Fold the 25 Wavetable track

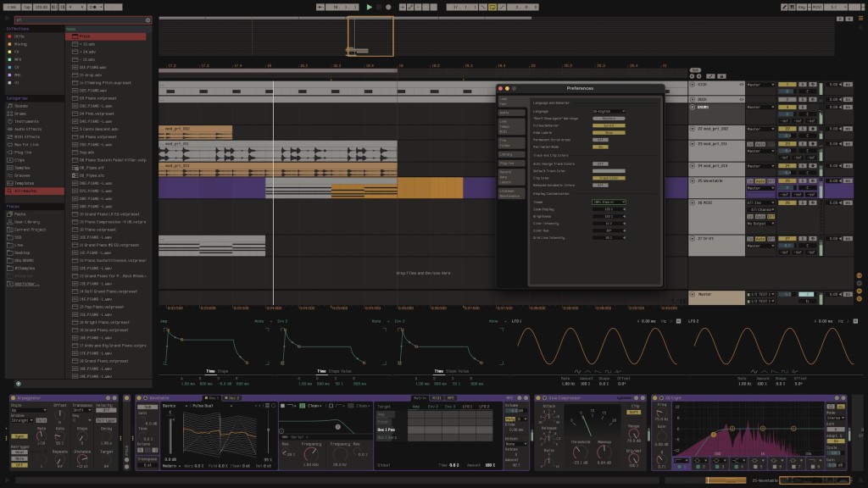coord(693,180)
